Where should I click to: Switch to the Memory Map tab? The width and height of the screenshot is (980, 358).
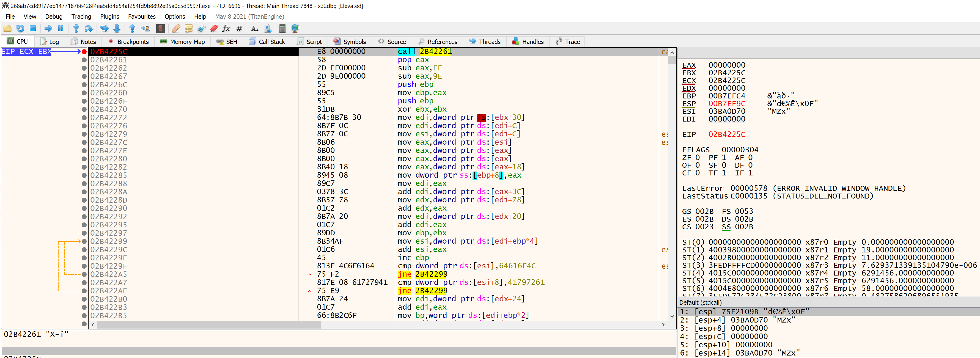coord(183,42)
